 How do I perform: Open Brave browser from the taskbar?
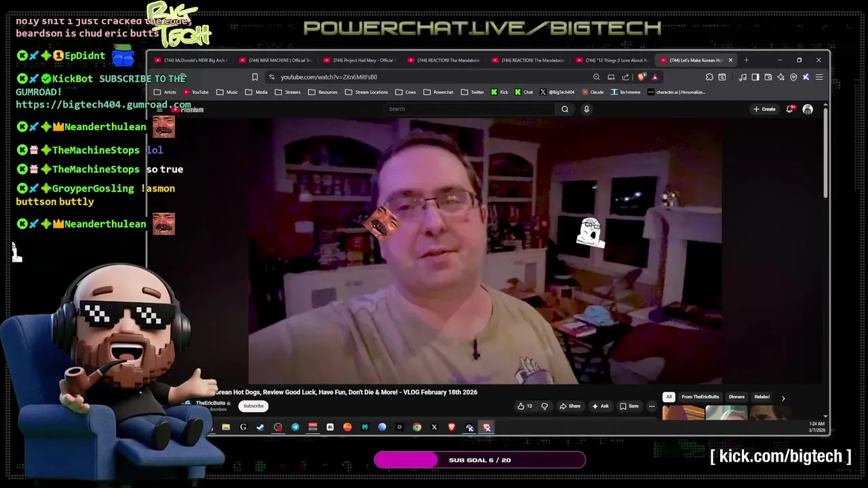(452, 427)
